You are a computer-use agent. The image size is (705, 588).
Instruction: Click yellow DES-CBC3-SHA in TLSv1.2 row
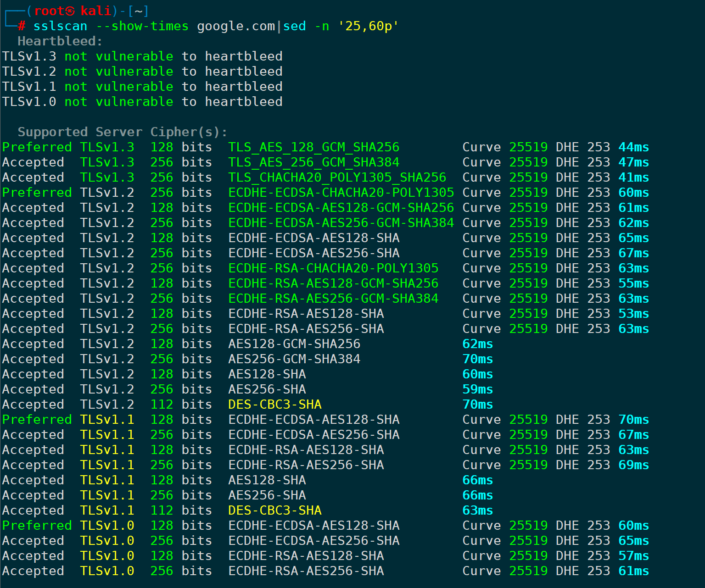[275, 405]
